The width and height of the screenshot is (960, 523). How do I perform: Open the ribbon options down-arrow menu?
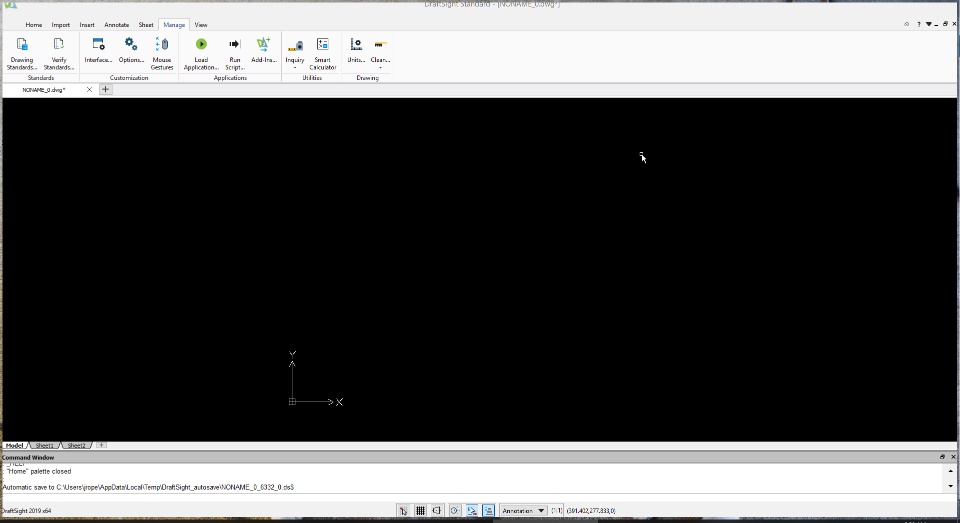click(929, 24)
